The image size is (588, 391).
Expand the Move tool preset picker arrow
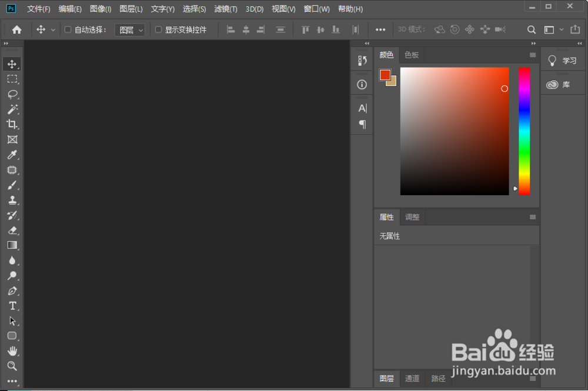(x=53, y=29)
